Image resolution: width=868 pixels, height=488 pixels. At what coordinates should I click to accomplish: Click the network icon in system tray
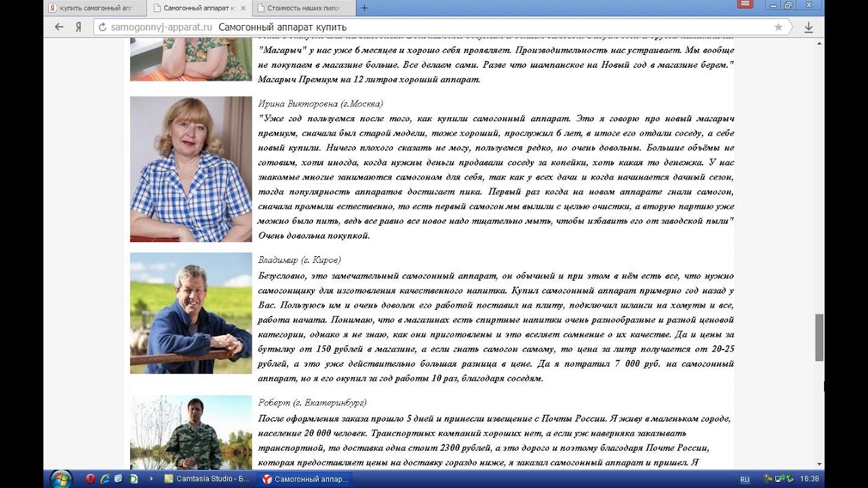click(779, 479)
